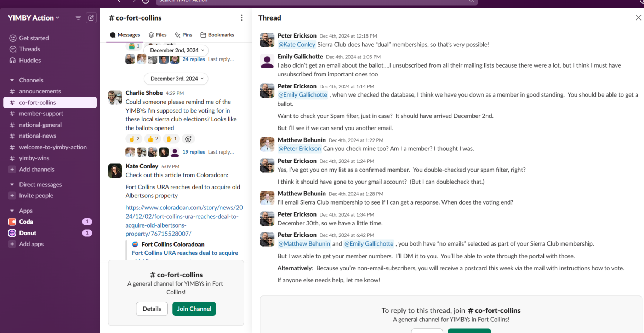
Task: Collapse the Direct messages section
Action: (12, 185)
